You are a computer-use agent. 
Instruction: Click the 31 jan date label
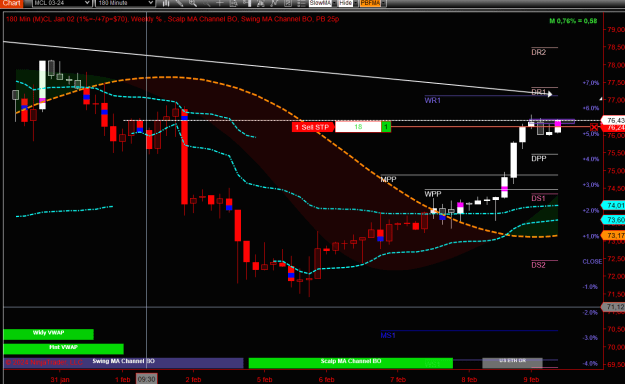point(60,379)
